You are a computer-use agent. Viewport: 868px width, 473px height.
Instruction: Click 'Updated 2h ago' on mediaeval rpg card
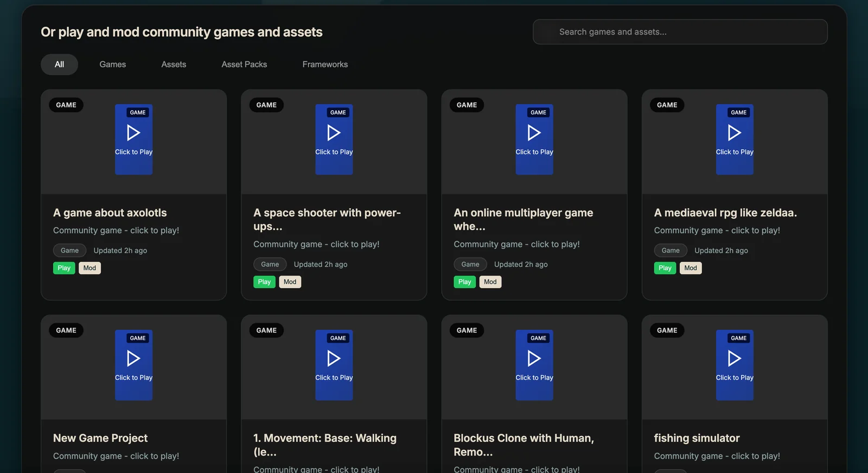point(721,251)
